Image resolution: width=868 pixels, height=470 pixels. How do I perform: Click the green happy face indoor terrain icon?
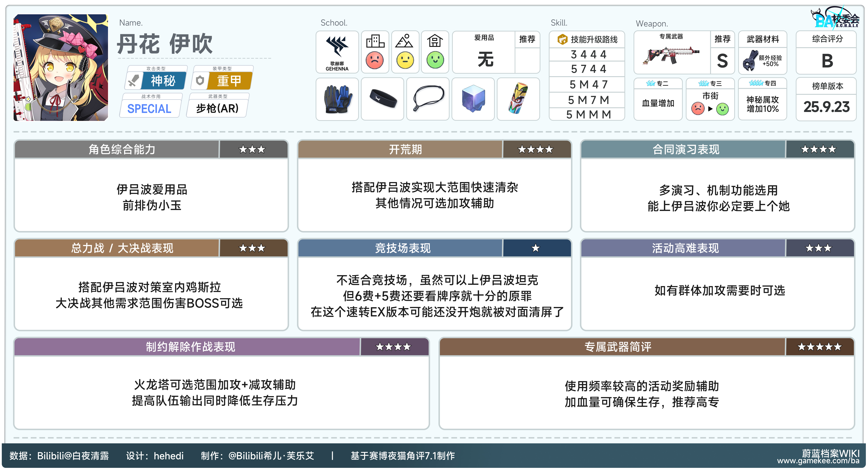tap(435, 60)
